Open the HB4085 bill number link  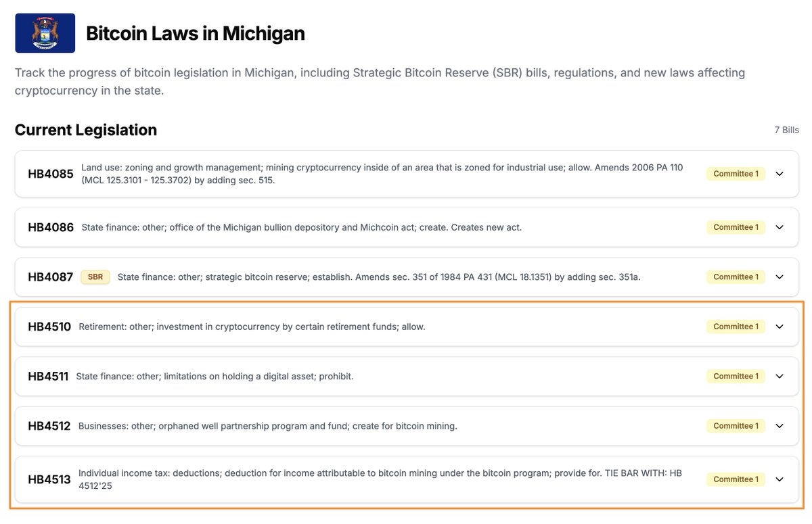(51, 174)
